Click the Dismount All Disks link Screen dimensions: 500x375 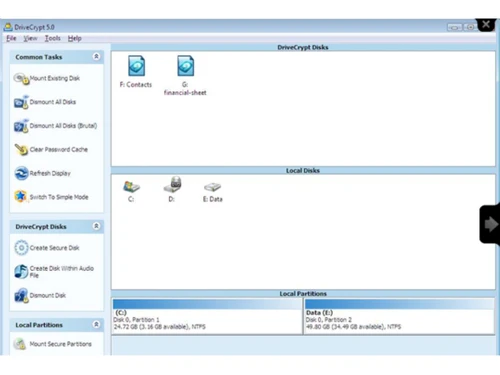point(53,102)
